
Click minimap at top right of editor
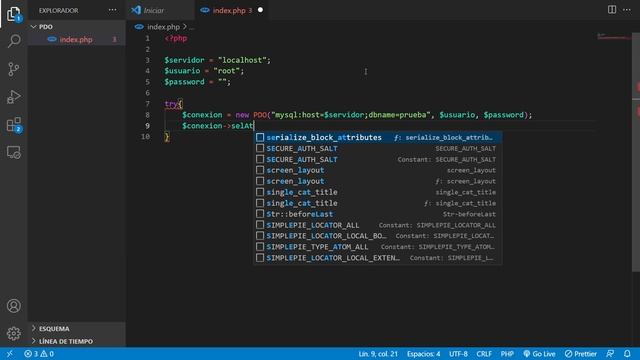tap(613, 37)
